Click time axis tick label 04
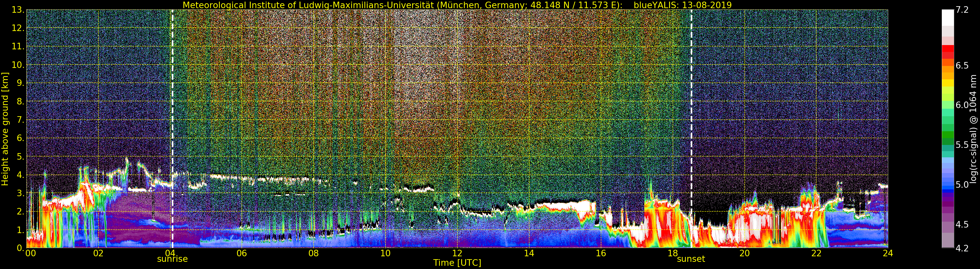Image resolution: width=980 pixels, height=269 pixels. 170,253
